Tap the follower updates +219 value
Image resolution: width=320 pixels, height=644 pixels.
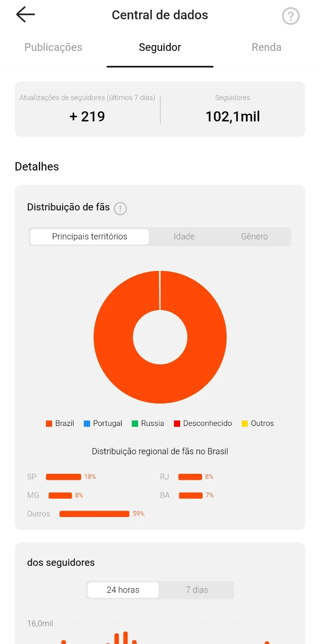tap(87, 117)
